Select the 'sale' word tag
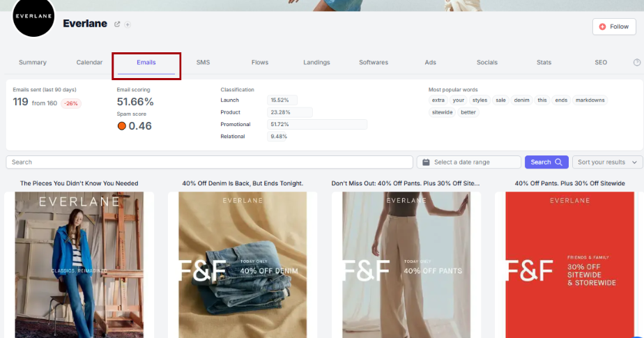644x338 pixels. [500, 100]
